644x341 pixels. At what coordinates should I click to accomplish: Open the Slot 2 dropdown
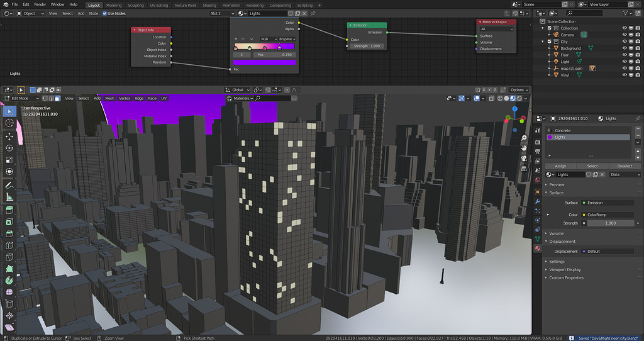(x=222, y=13)
